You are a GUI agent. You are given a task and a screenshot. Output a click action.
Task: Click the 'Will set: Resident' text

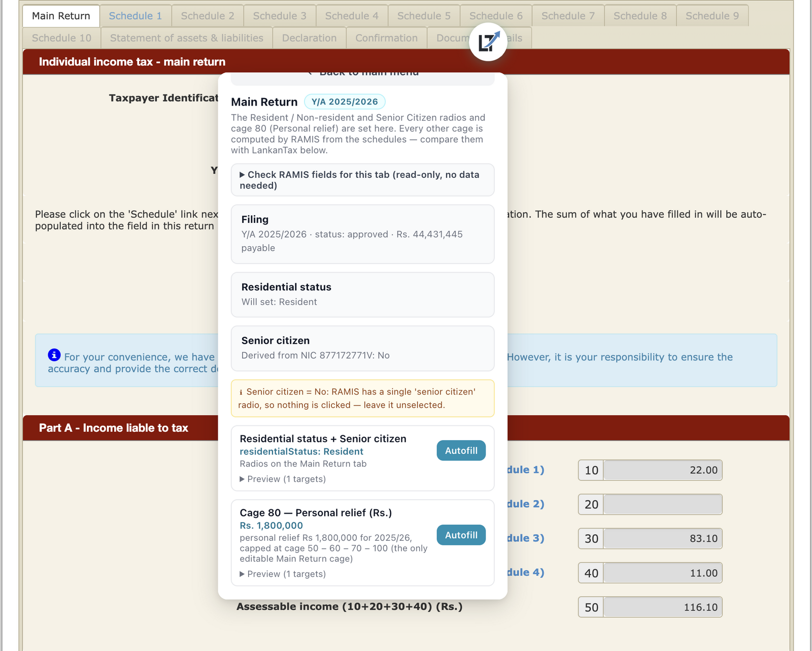click(x=279, y=302)
